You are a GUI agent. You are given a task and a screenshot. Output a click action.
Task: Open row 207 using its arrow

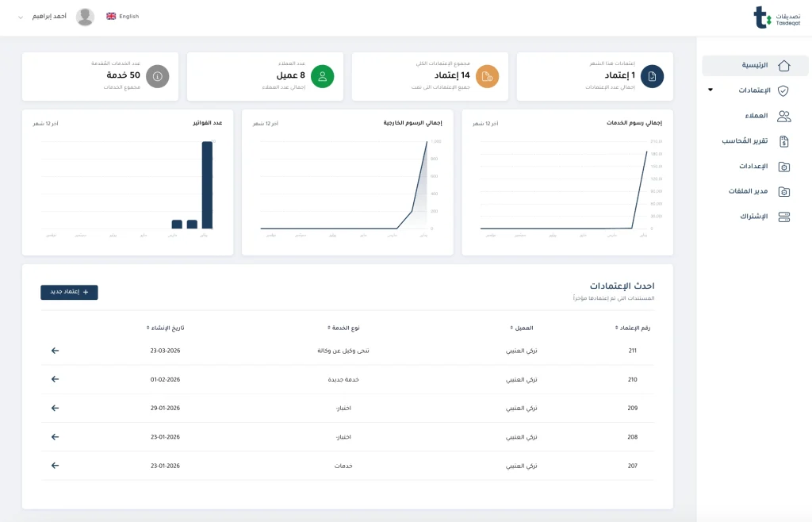click(x=55, y=466)
